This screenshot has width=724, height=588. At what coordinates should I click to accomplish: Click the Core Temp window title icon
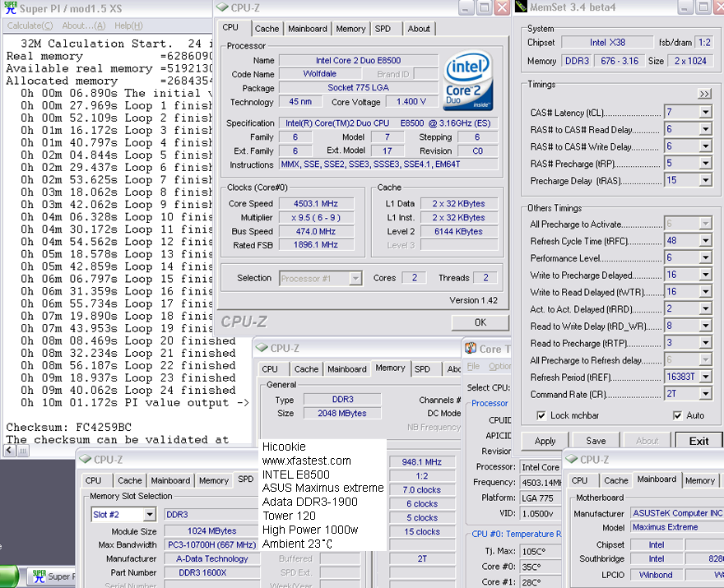471,349
